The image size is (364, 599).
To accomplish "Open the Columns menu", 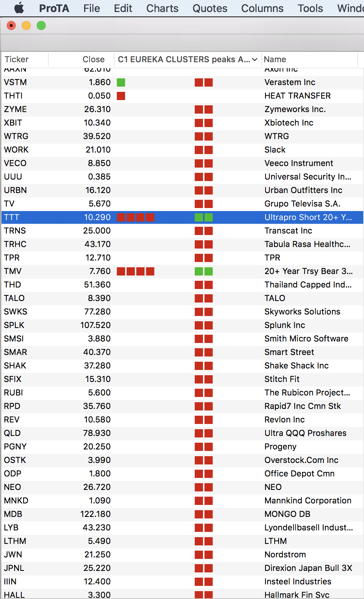I will pyautogui.click(x=262, y=8).
